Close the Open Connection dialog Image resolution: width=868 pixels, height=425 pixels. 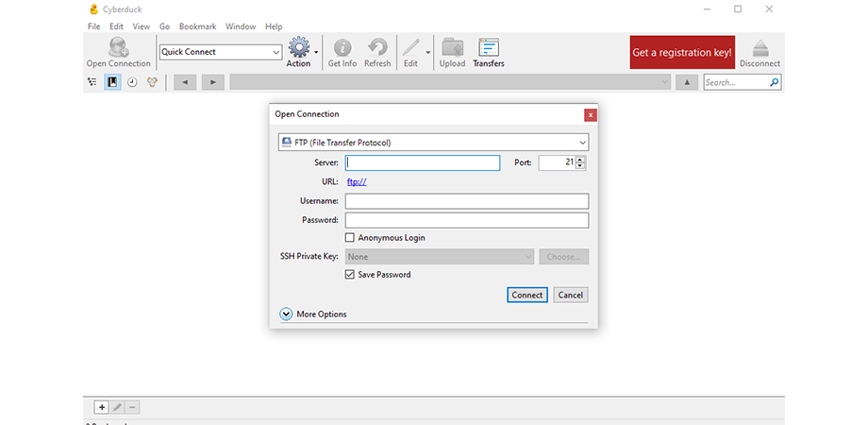590,115
